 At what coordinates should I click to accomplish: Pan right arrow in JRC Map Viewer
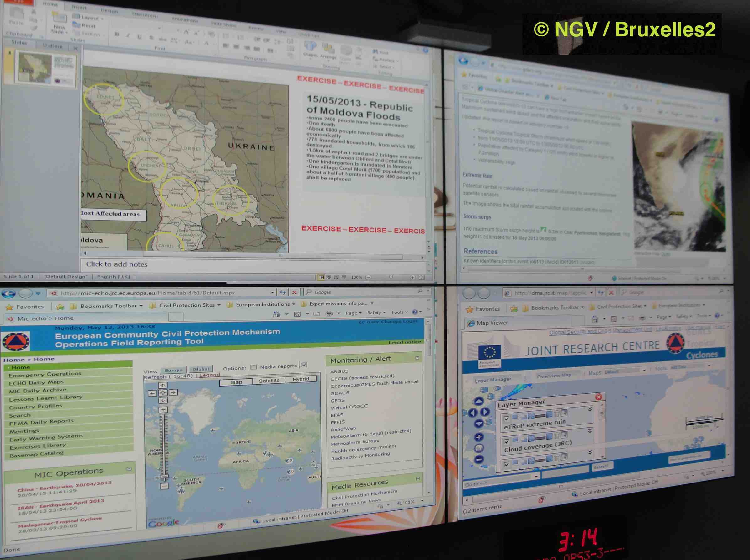point(486,412)
